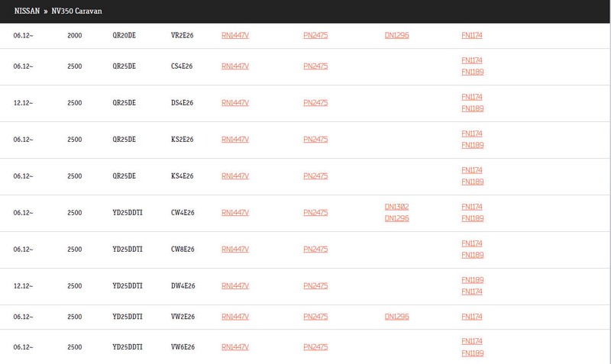Viewport: 611px width, 364px height.
Task: Open RN1447V link in the VR2E26 row
Action: (234, 36)
